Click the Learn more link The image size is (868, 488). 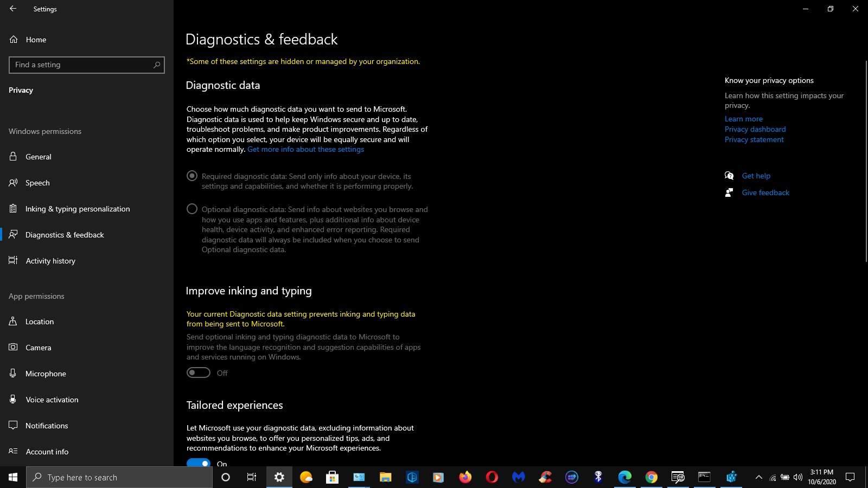(743, 119)
